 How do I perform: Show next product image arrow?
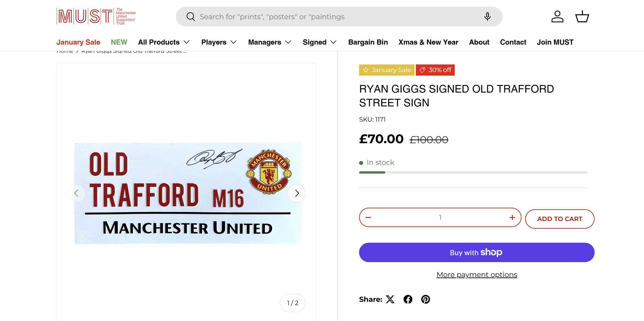[297, 193]
